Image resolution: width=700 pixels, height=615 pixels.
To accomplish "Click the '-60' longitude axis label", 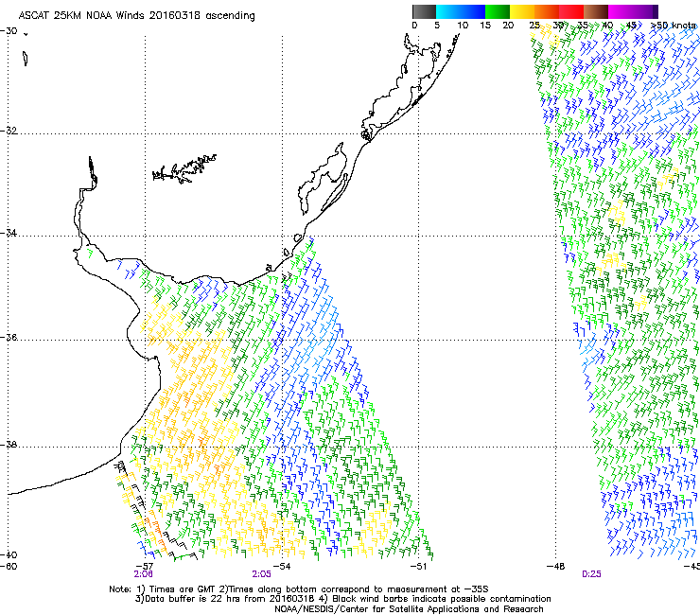I will pyautogui.click(x=9, y=567).
